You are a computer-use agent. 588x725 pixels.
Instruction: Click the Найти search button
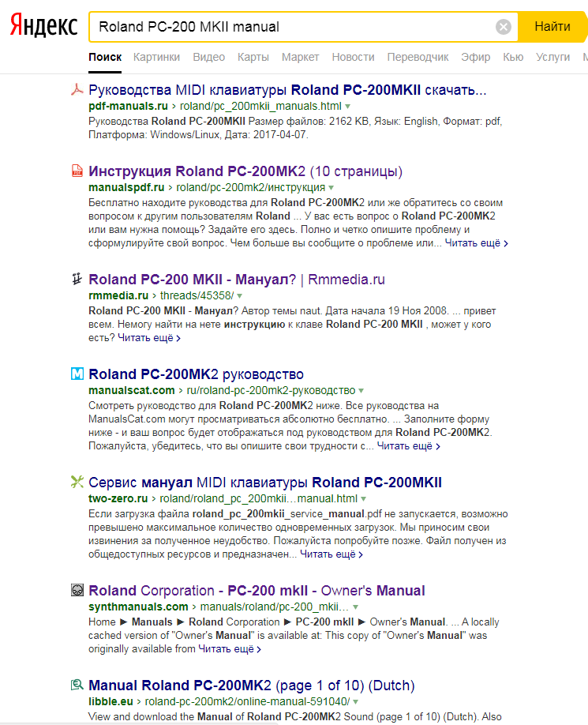pyautogui.click(x=552, y=27)
